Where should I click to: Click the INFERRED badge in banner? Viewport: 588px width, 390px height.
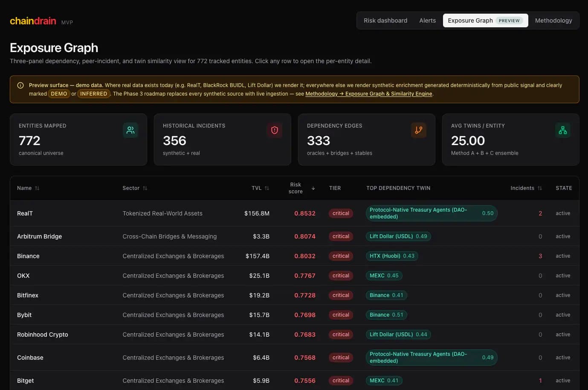[94, 94]
